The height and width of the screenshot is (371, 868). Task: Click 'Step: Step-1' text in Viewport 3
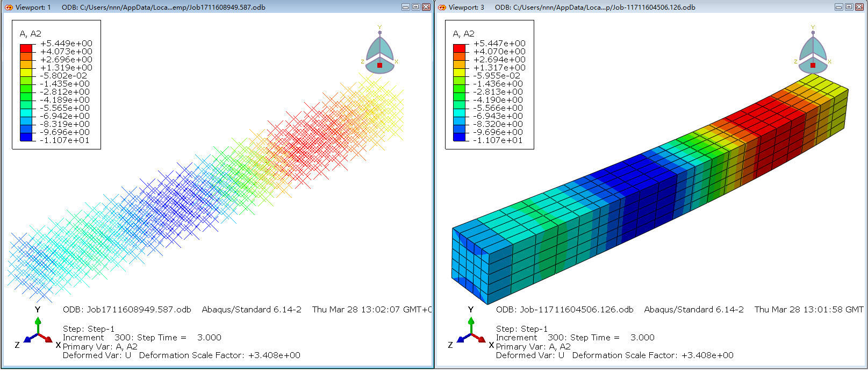522,329
